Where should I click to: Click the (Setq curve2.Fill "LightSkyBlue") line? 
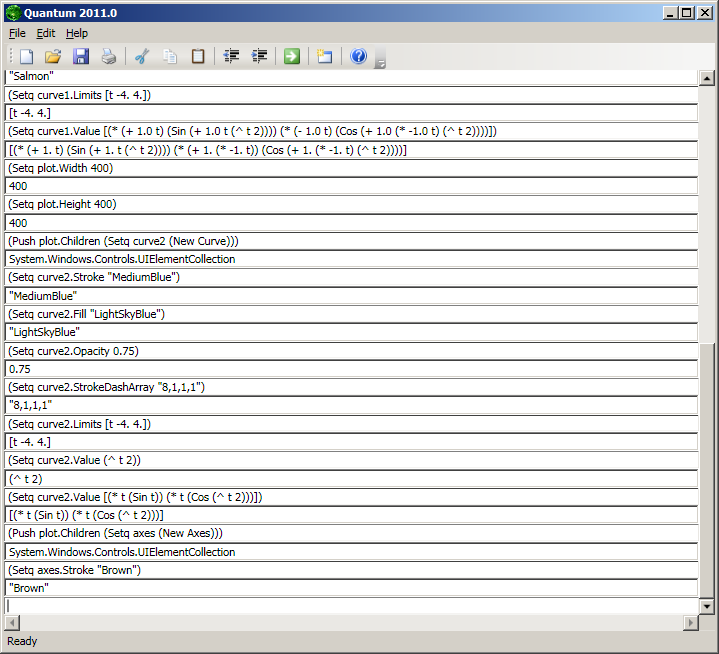point(351,314)
